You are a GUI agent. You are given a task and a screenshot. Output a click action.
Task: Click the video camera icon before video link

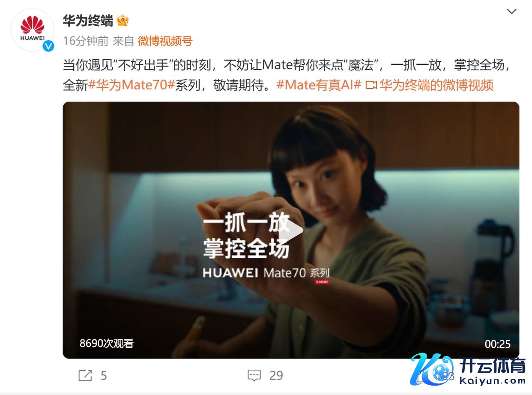pyautogui.click(x=371, y=85)
